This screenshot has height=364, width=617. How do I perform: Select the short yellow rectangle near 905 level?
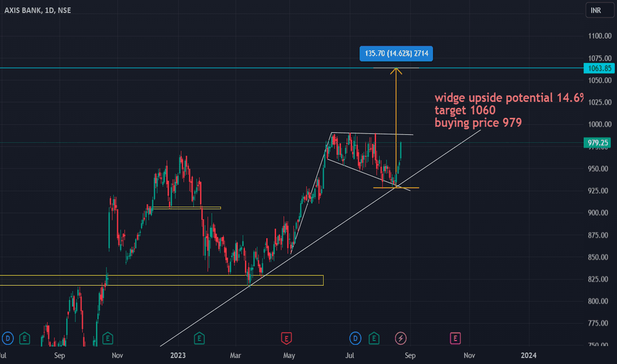pos(187,208)
